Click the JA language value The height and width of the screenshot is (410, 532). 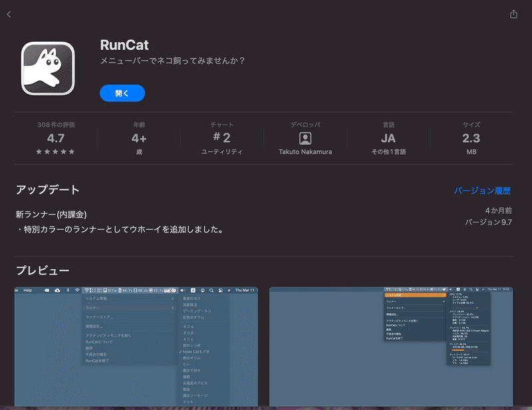click(x=388, y=138)
